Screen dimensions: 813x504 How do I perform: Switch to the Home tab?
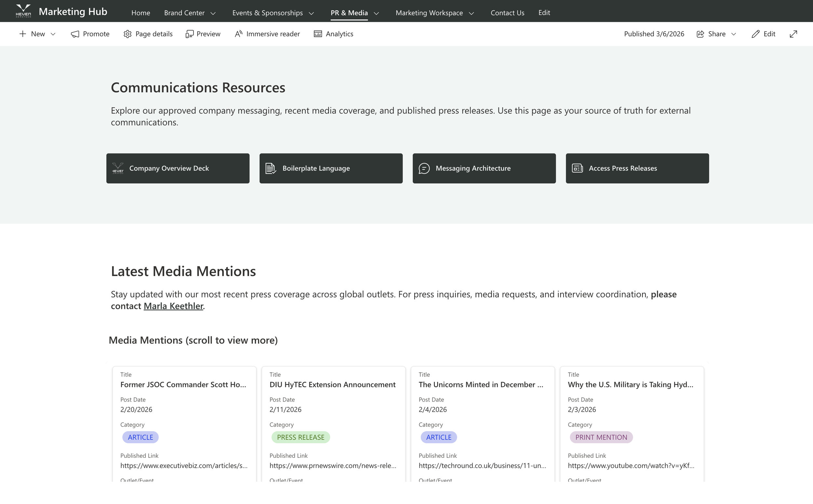(x=141, y=13)
